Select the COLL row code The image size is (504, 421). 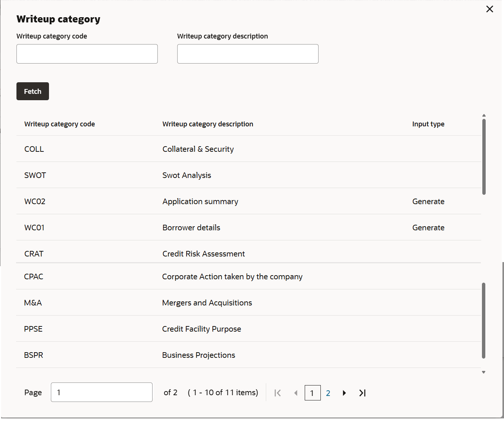tap(34, 149)
